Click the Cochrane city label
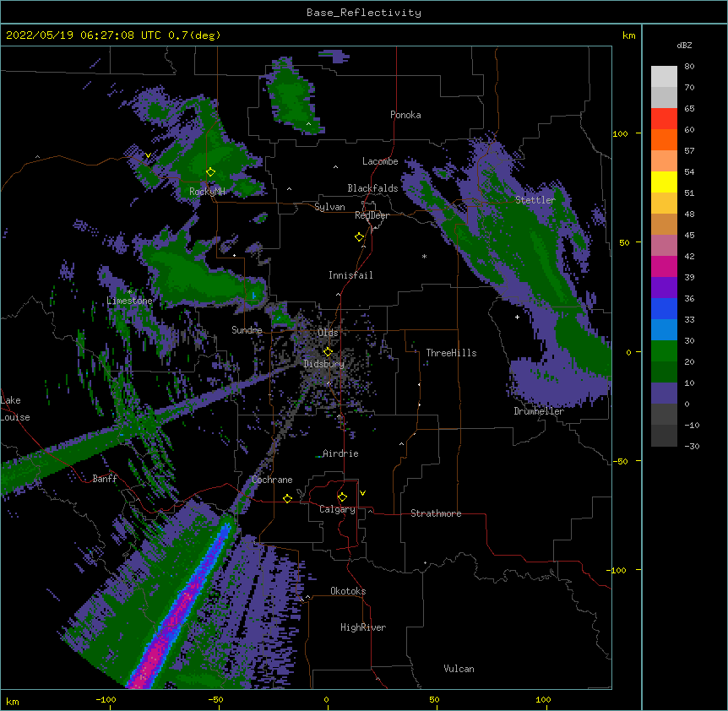 coord(272,480)
